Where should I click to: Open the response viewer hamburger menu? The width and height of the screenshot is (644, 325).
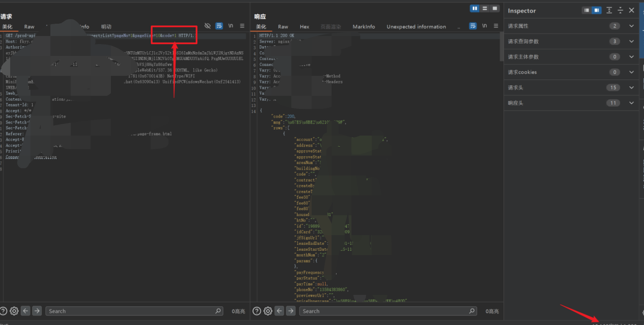tap(496, 26)
